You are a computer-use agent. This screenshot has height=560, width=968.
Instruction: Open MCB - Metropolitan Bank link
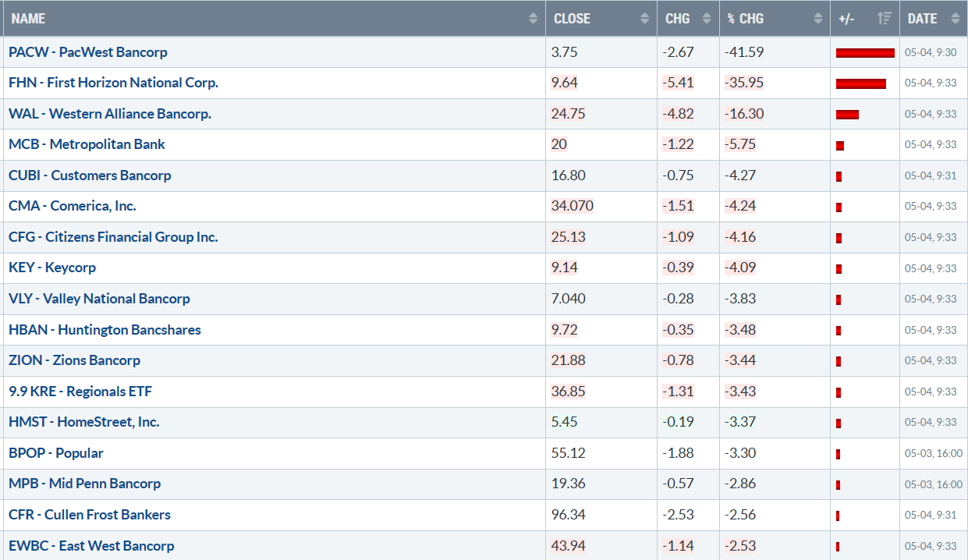click(87, 144)
